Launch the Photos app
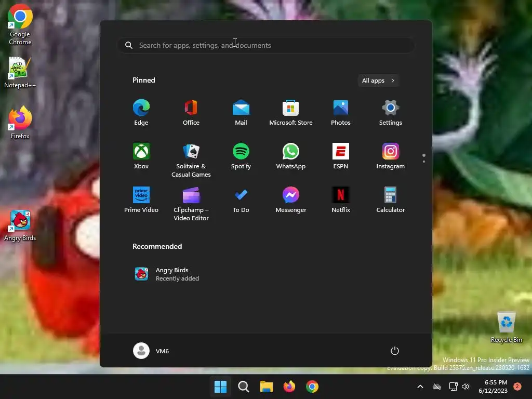Viewport: 532px width, 399px height. (341, 113)
